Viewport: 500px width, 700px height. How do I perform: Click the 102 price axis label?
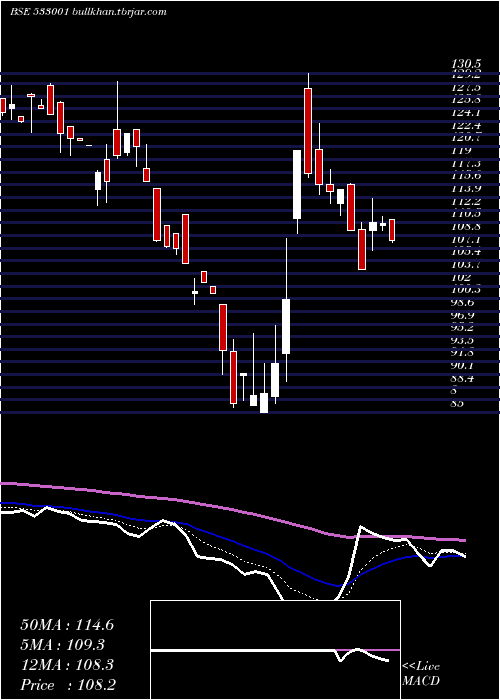(x=462, y=277)
